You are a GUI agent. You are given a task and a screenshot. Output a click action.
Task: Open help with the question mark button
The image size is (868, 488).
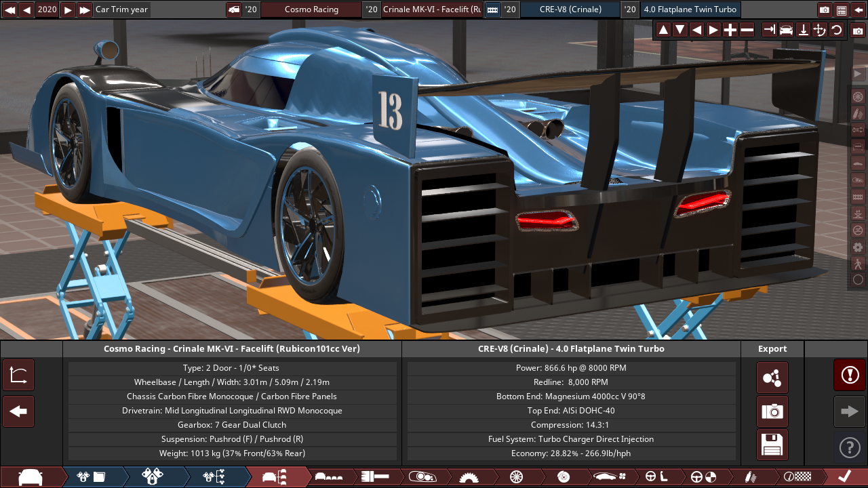tap(849, 447)
